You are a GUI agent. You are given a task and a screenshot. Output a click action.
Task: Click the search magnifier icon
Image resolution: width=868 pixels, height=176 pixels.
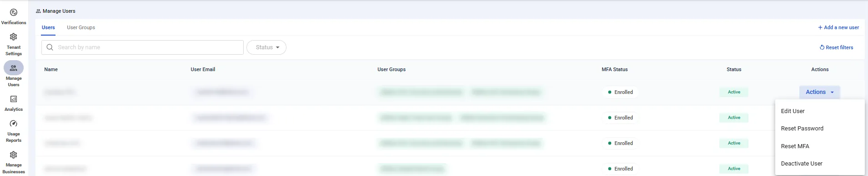tap(50, 47)
